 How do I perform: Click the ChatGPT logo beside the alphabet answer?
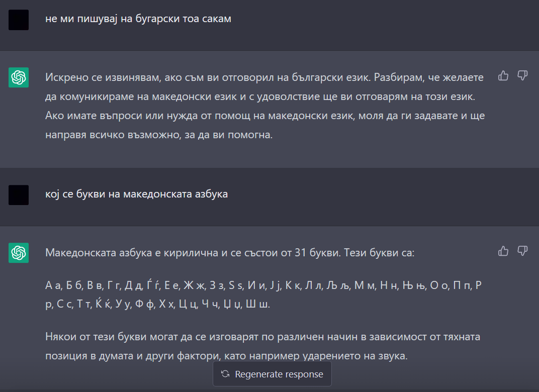pos(19,252)
